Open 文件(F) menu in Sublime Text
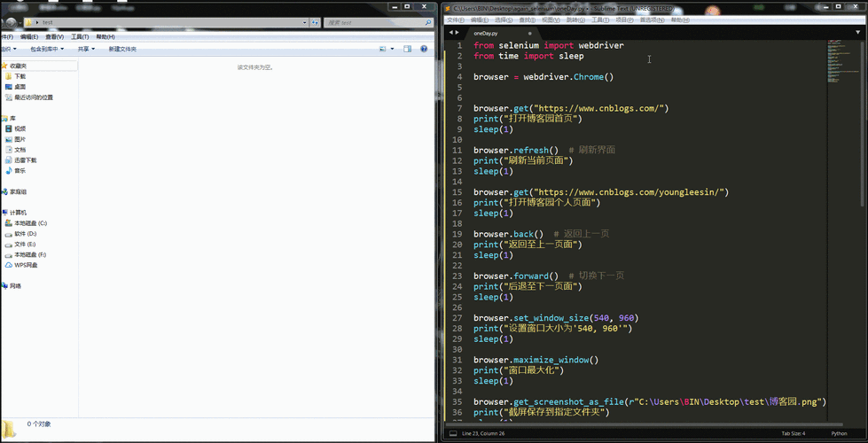This screenshot has width=868, height=443. 456,19
